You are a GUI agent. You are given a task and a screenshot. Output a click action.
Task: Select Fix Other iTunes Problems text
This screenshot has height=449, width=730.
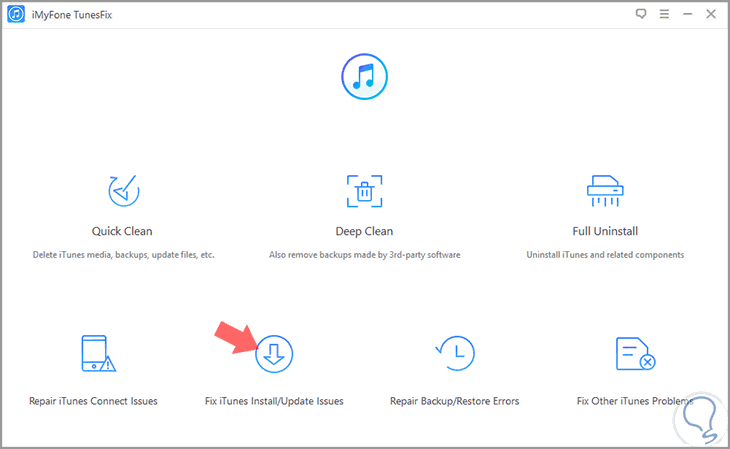pos(635,401)
